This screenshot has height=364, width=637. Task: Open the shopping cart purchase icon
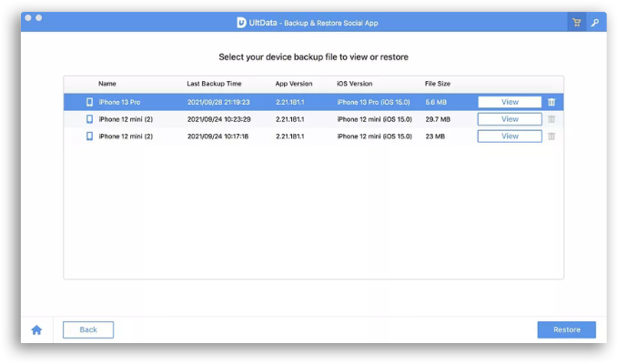[576, 23]
